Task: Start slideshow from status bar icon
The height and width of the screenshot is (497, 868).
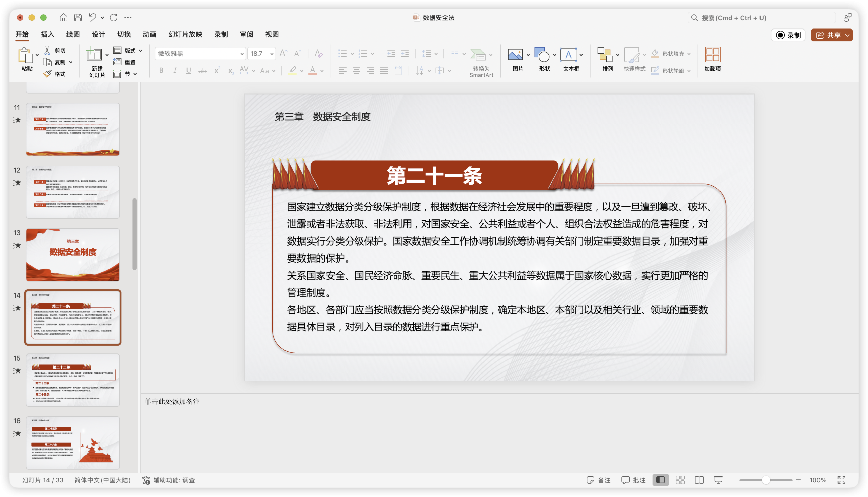Action: (x=718, y=480)
